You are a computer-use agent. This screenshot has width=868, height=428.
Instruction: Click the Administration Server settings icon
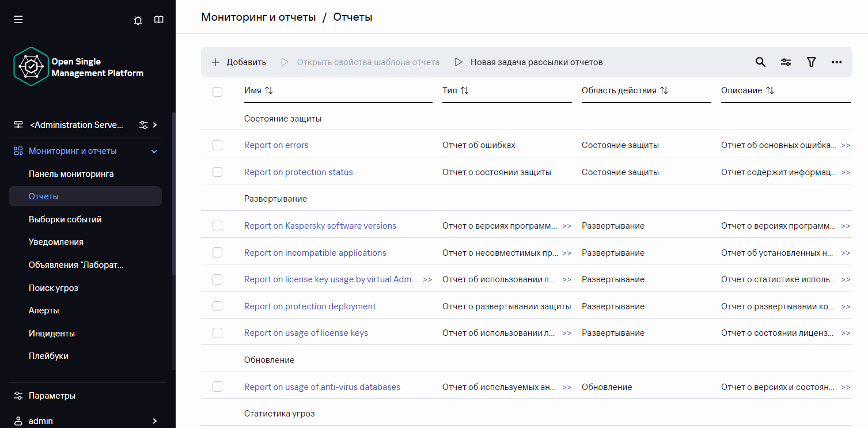tap(143, 125)
